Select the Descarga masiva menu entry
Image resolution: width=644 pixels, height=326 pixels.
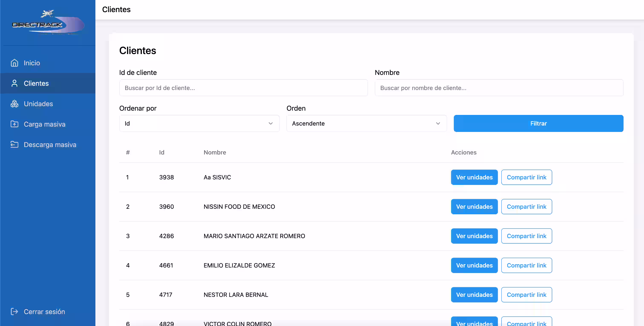50,145
